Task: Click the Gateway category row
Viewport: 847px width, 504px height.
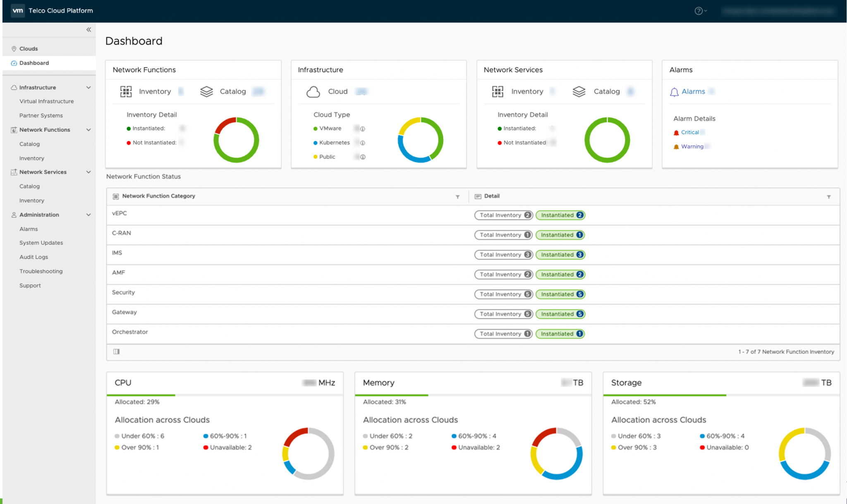Action: tap(473, 314)
